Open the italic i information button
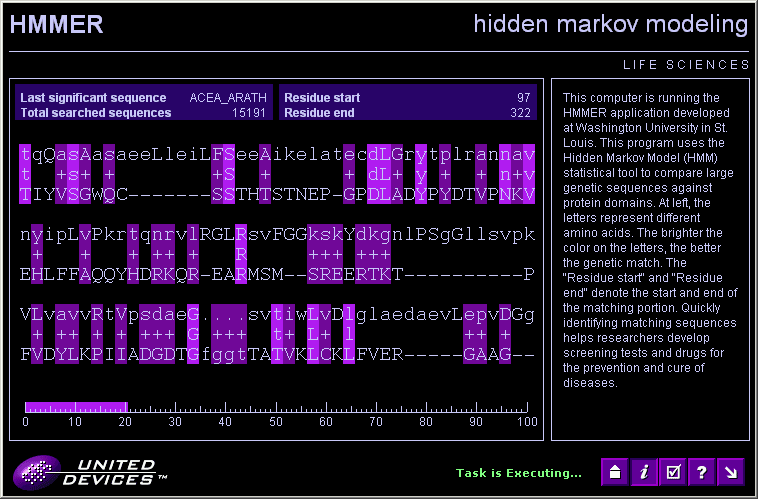 coord(644,472)
